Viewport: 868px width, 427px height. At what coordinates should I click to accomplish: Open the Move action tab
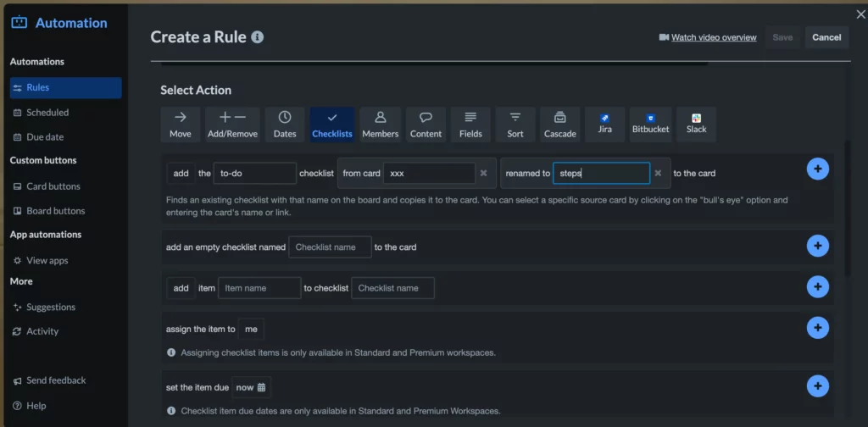[181, 125]
